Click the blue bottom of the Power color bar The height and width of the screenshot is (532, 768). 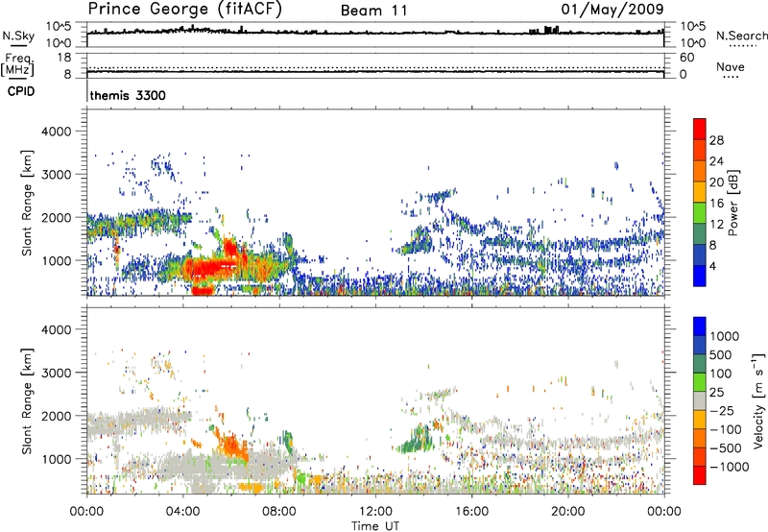pos(700,276)
